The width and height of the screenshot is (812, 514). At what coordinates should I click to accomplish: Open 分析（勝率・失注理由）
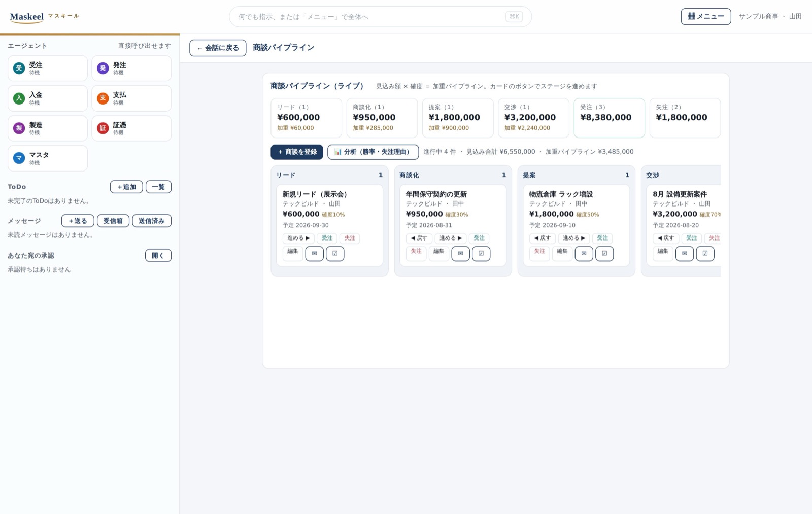pyautogui.click(x=373, y=152)
